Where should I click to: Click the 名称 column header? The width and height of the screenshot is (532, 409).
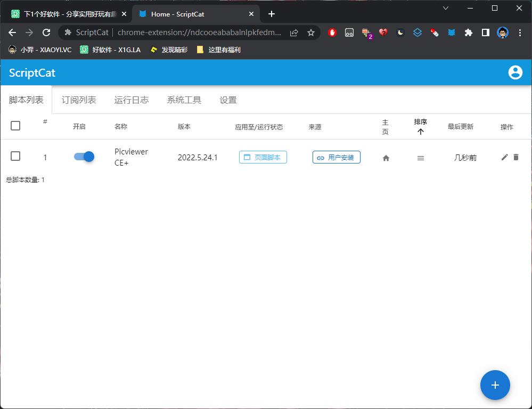coord(121,127)
